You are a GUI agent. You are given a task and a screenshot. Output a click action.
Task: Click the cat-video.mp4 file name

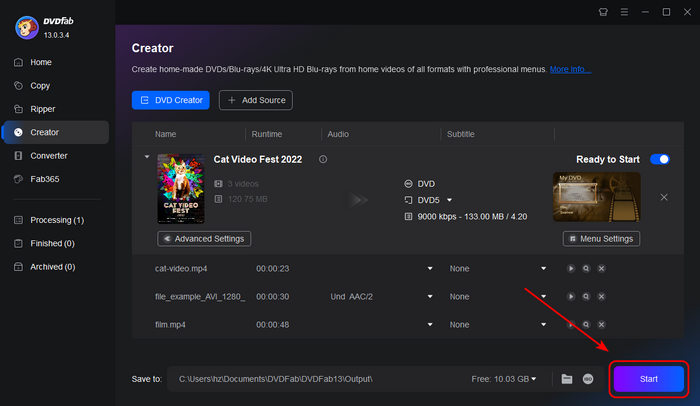click(181, 268)
